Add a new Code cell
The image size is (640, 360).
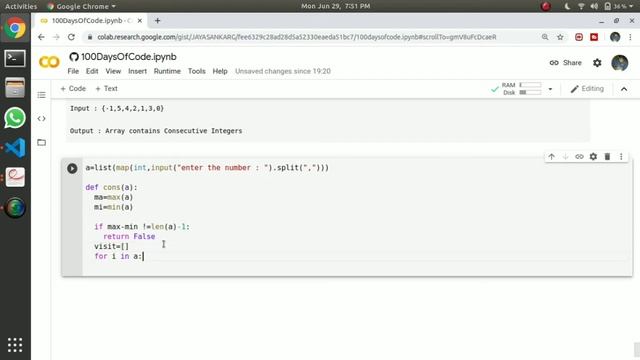pos(73,89)
